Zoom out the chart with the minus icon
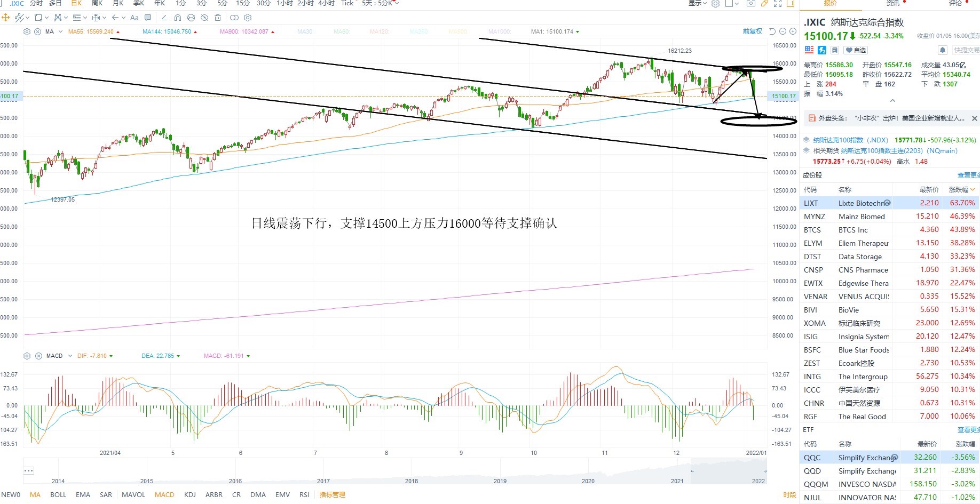Viewport: 980px width, 504px height. click(783, 31)
